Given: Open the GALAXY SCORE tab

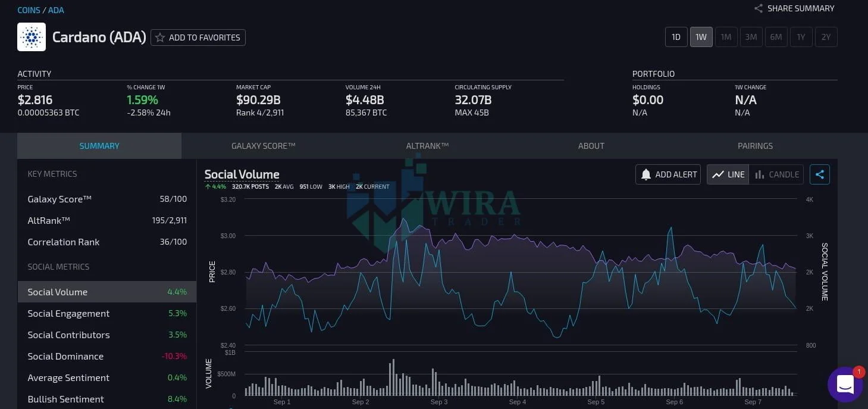Looking at the screenshot, I should [x=264, y=146].
